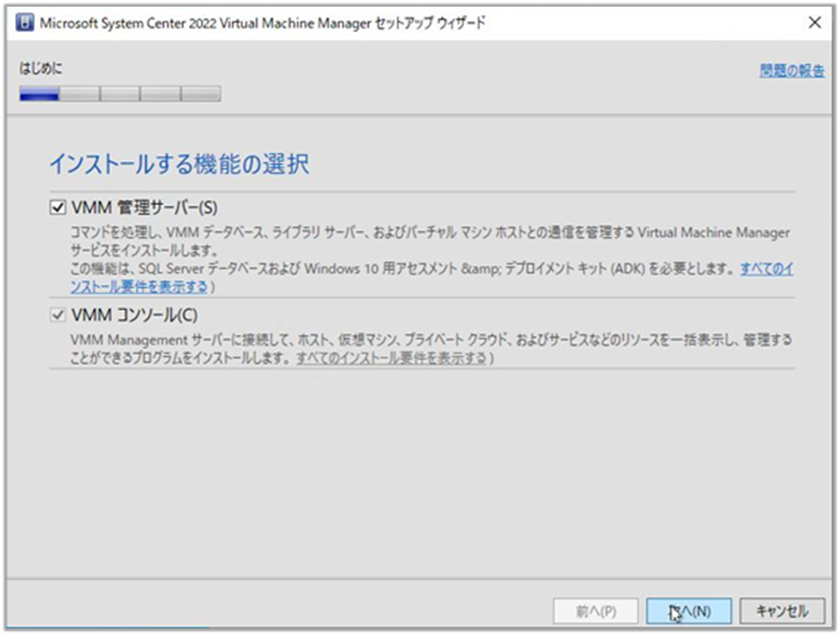The image size is (840, 635).
Task: Click the VMM setup wizard title bar icon
Action: pyautogui.click(x=25, y=23)
